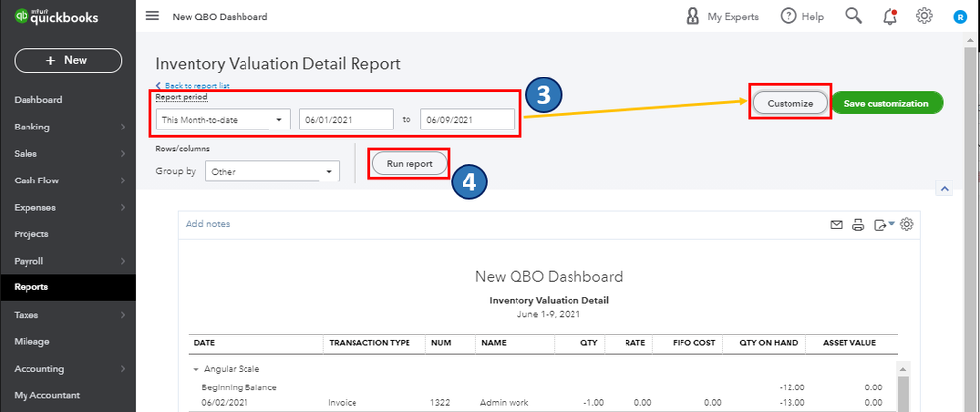980x412 pixels.
Task: Expand the Taxes submenu arrow
Action: point(123,315)
